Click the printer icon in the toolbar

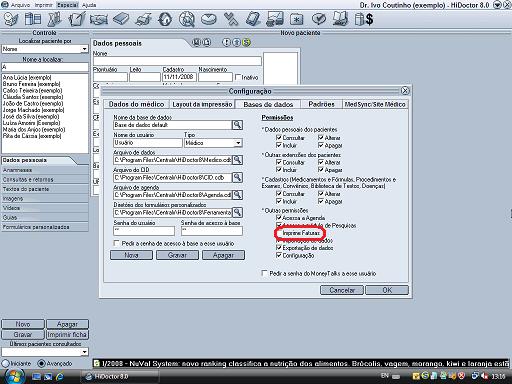tap(143, 19)
